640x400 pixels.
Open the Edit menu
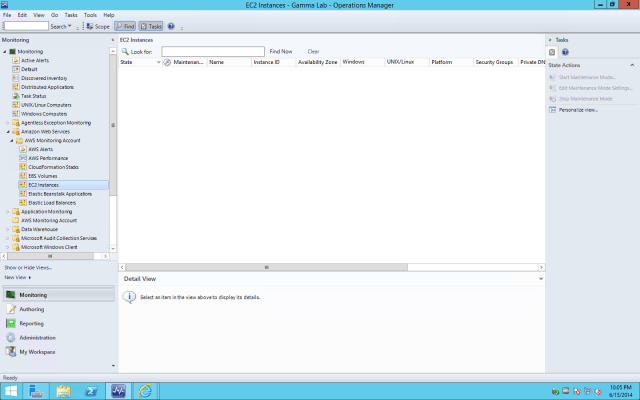[x=22, y=15]
